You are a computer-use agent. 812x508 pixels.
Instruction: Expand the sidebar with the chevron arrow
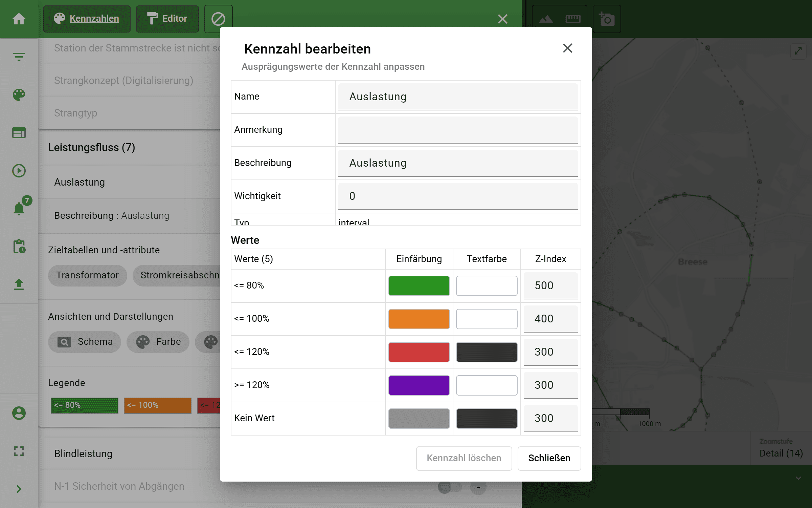19,489
